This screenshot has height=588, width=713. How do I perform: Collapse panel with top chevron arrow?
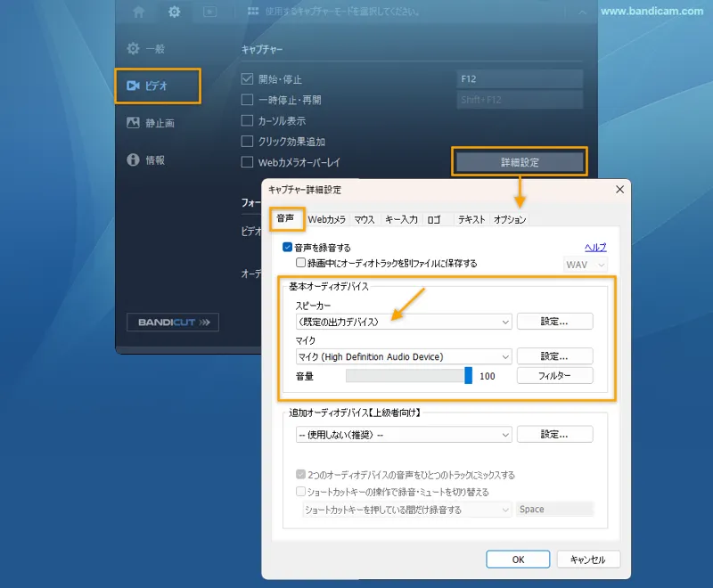tap(583, 12)
